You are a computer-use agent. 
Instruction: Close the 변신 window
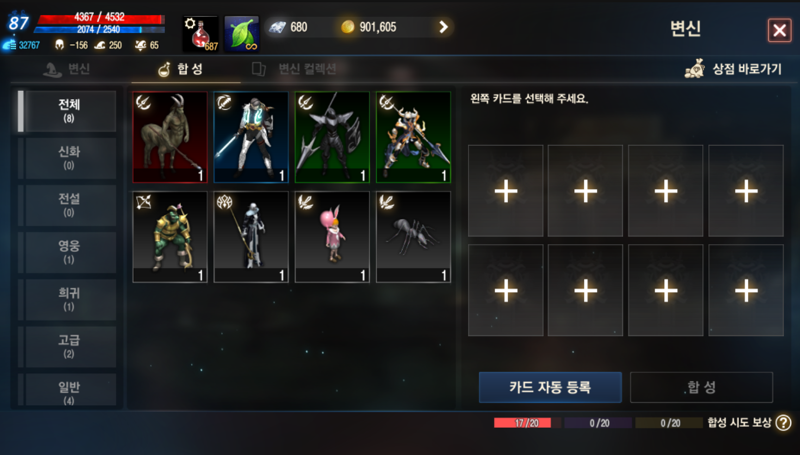(779, 30)
